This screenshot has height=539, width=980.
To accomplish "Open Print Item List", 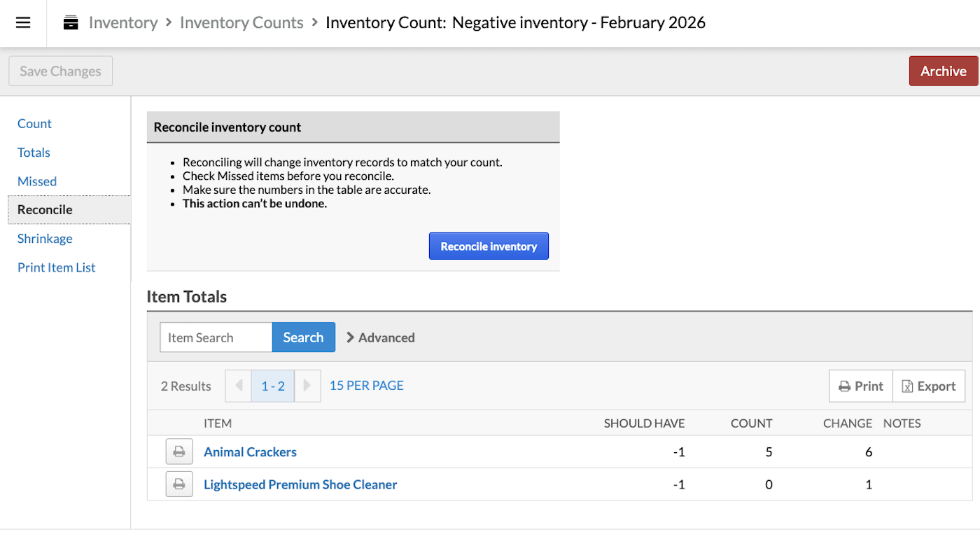I will click(56, 267).
